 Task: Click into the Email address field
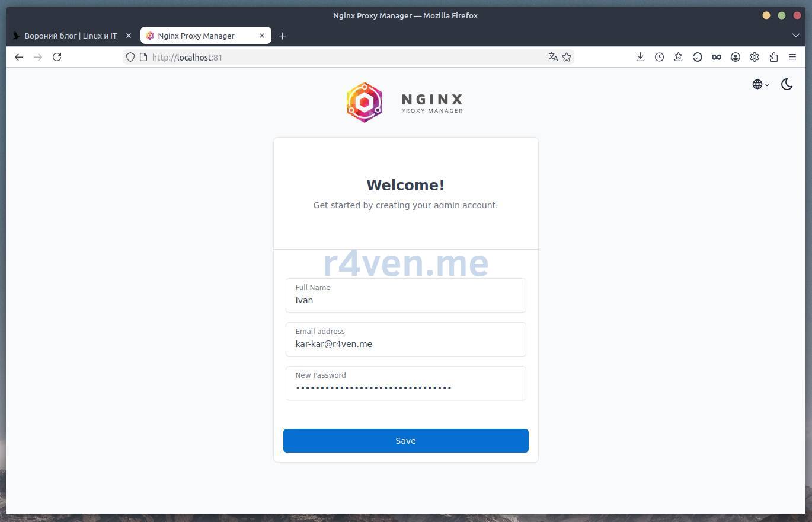(405, 344)
